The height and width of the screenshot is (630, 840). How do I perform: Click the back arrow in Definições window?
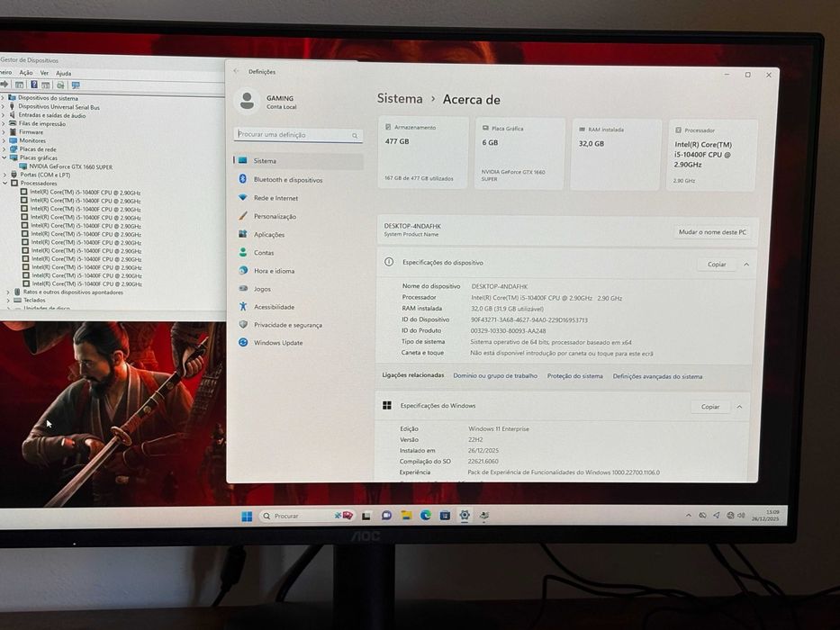[236, 71]
